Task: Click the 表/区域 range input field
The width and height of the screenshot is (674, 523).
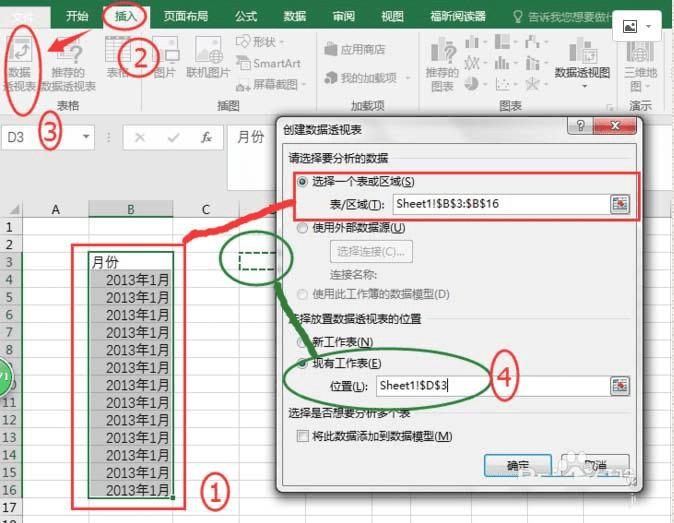Action: (x=501, y=204)
